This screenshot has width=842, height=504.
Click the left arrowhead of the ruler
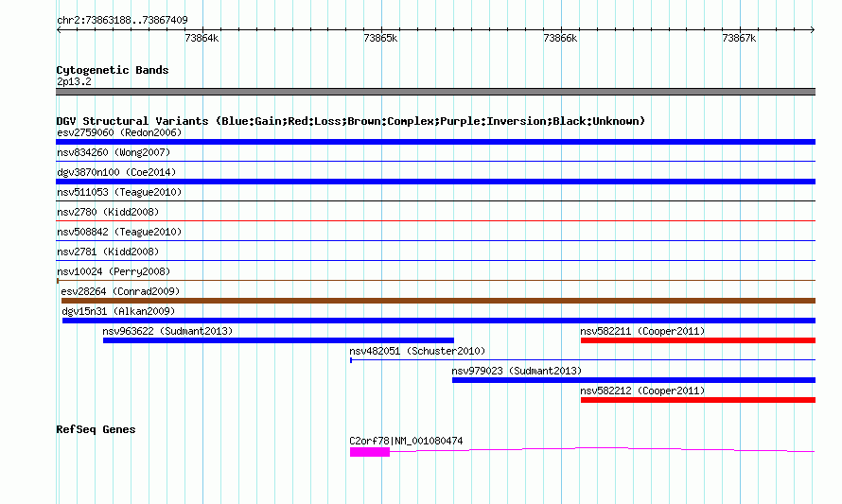(x=59, y=29)
